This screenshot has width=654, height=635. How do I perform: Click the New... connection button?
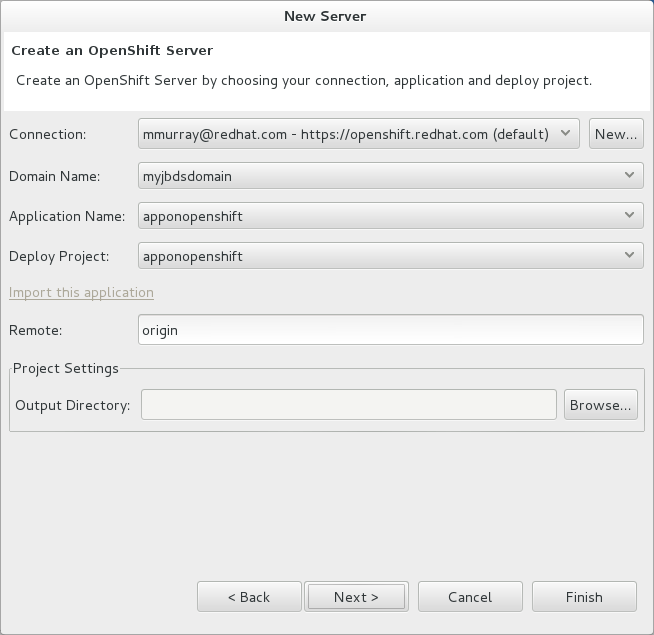point(616,134)
